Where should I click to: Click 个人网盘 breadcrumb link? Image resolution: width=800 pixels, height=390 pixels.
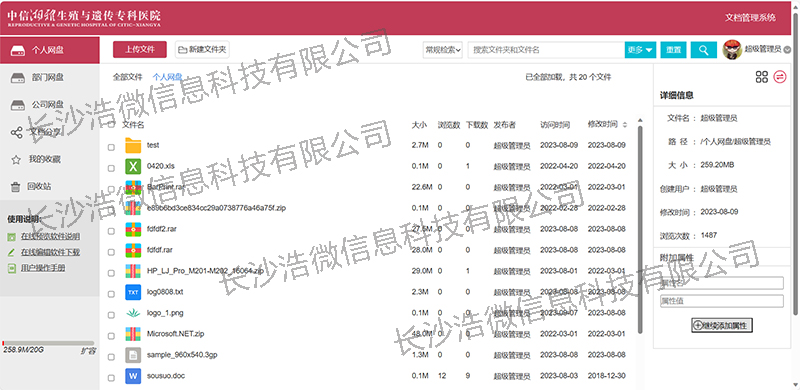pos(167,77)
